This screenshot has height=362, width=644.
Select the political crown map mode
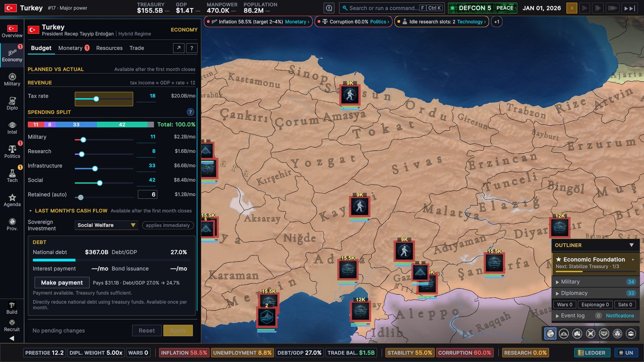(550, 333)
